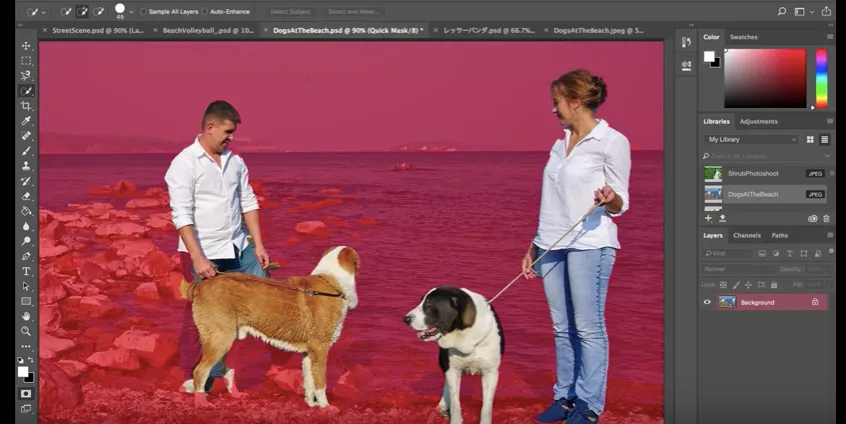Add new content to the library

click(x=708, y=218)
